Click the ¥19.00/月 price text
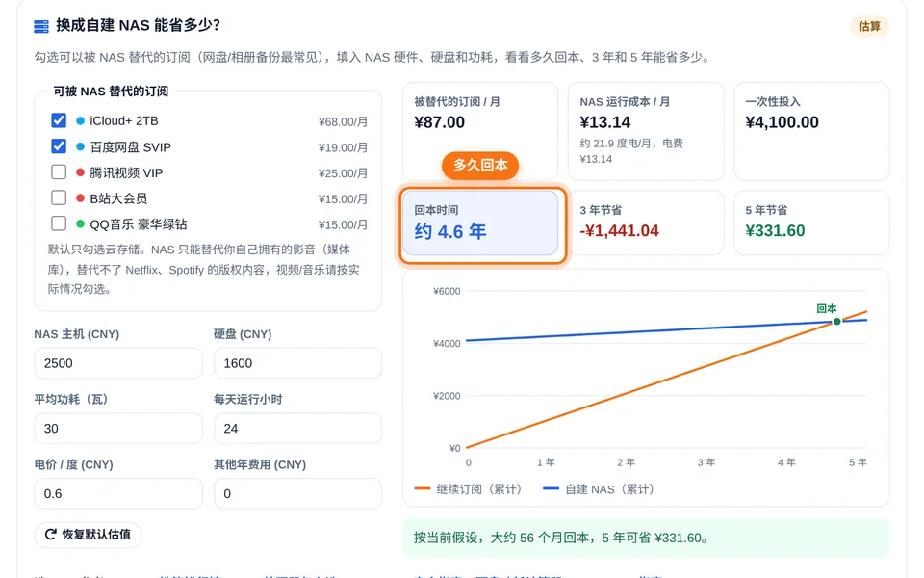Screen dimensions: 924x578 pyautogui.click(x=343, y=147)
